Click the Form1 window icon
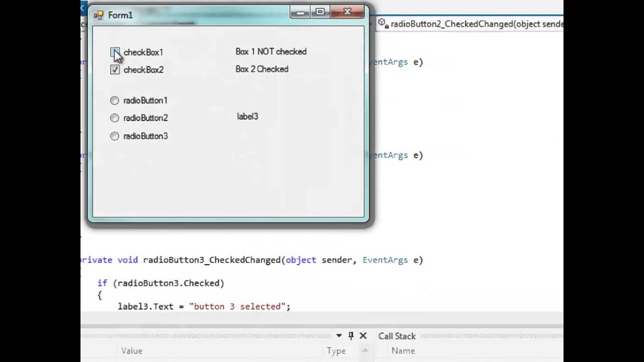644x362 pixels. [x=99, y=15]
